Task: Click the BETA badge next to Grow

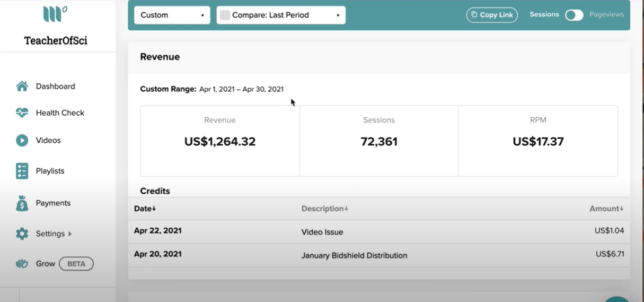Action: click(76, 264)
